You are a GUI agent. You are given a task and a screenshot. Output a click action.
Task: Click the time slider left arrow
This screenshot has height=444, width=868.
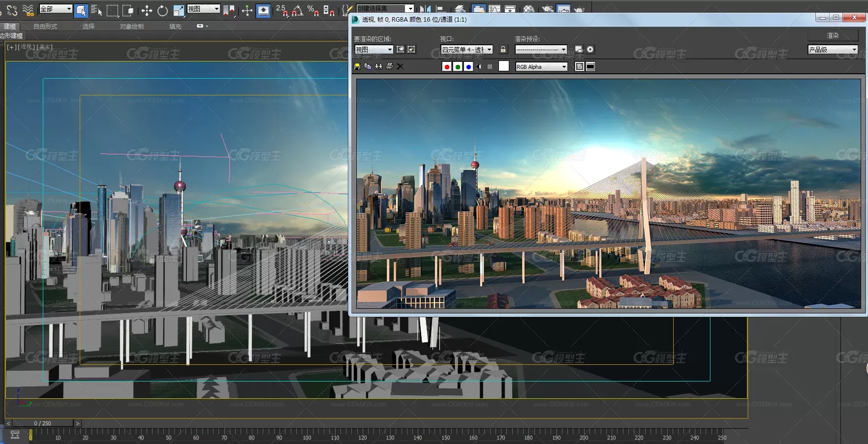[x=8, y=423]
